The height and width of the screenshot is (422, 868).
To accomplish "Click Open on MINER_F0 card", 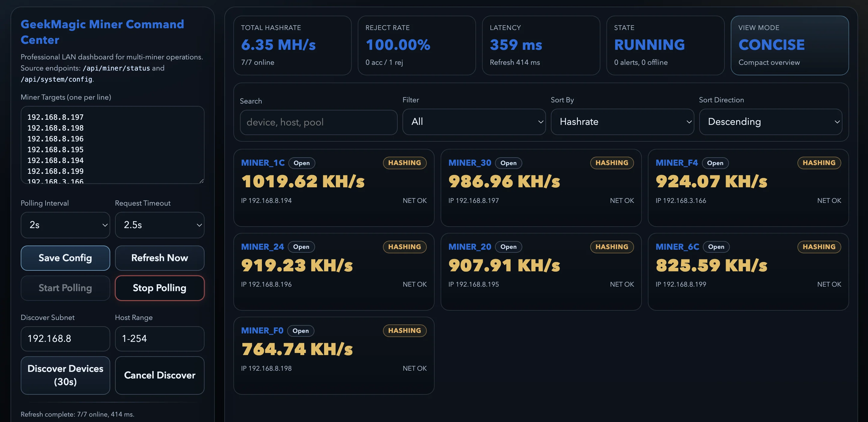I will pos(301,331).
